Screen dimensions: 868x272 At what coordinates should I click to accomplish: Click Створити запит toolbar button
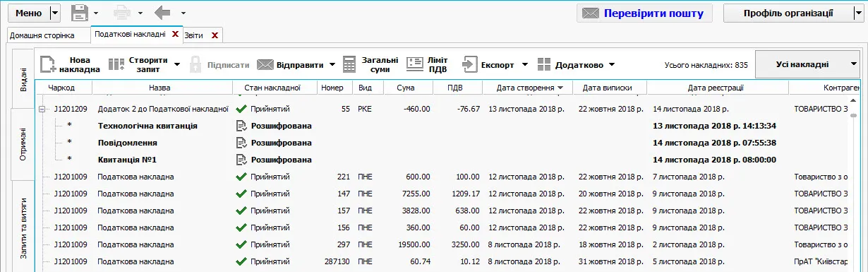[x=138, y=64]
